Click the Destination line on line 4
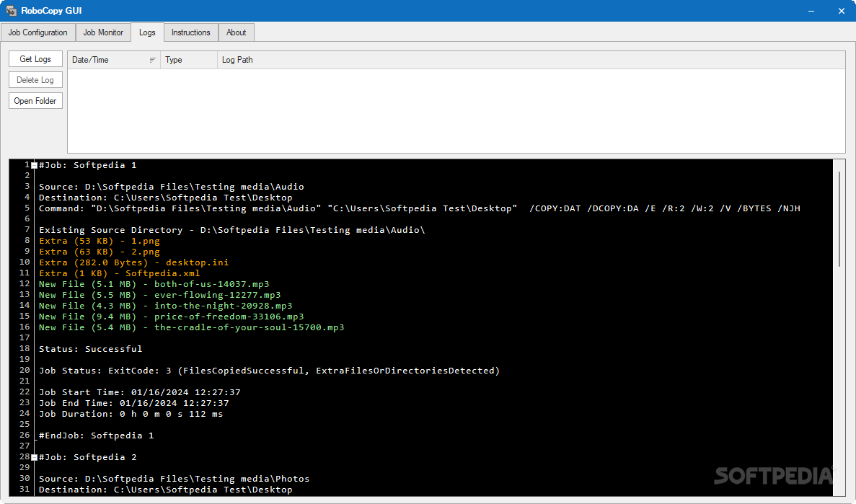856x504 pixels. (165, 198)
